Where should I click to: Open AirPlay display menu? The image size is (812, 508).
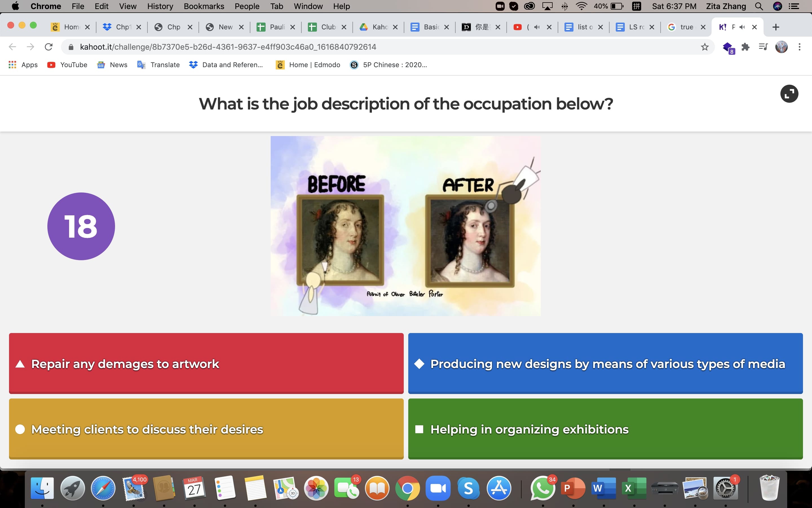coord(547,6)
